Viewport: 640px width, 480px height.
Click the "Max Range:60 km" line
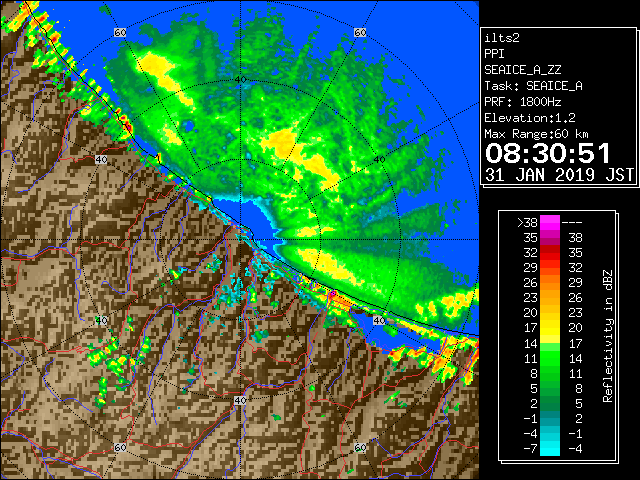pyautogui.click(x=536, y=134)
